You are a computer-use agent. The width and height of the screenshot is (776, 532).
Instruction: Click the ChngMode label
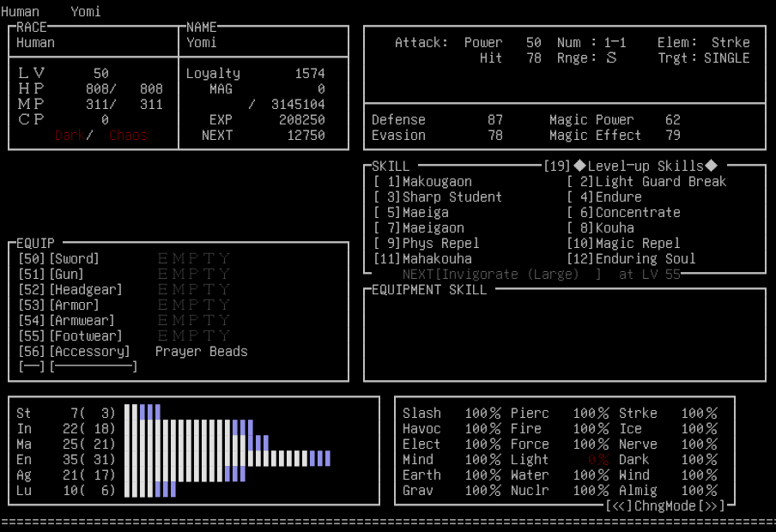pos(665,505)
